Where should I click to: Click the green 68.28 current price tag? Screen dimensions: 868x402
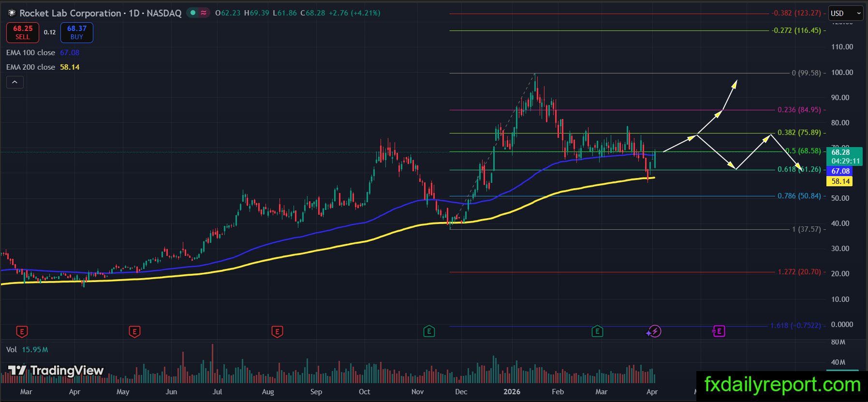845,156
